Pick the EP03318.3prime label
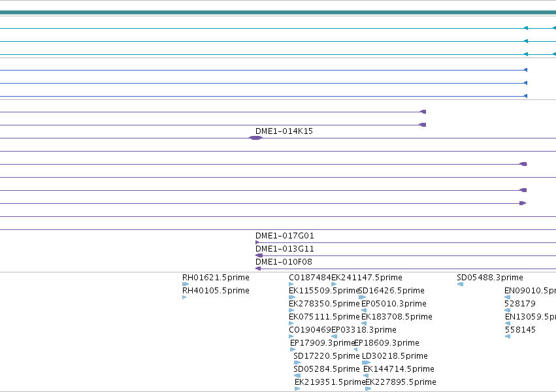Screen dimensions: 556x392 coord(364,330)
